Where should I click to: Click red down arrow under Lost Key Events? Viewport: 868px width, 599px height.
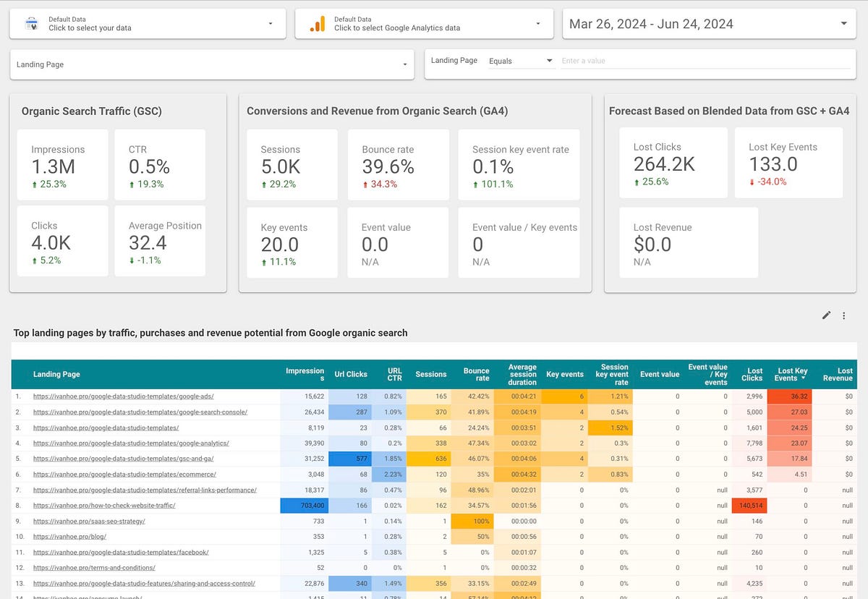coord(752,182)
